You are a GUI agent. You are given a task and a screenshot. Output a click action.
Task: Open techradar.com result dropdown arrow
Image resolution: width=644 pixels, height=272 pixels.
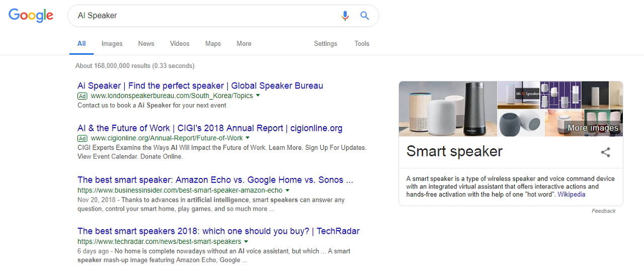coord(247,242)
